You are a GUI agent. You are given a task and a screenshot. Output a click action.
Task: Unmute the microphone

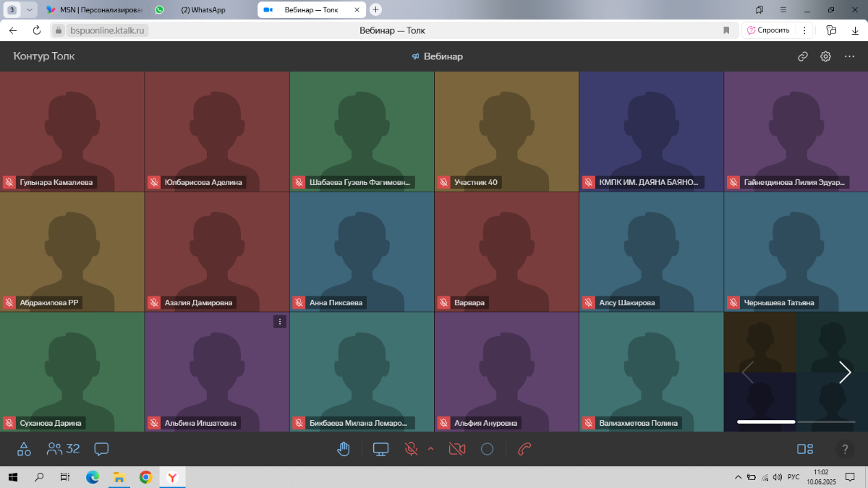point(411,449)
